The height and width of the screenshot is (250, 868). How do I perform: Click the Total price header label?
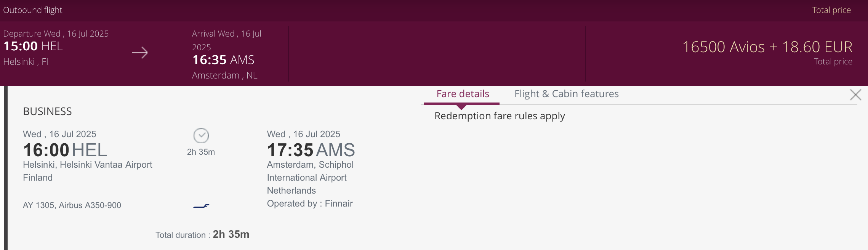[x=831, y=10]
